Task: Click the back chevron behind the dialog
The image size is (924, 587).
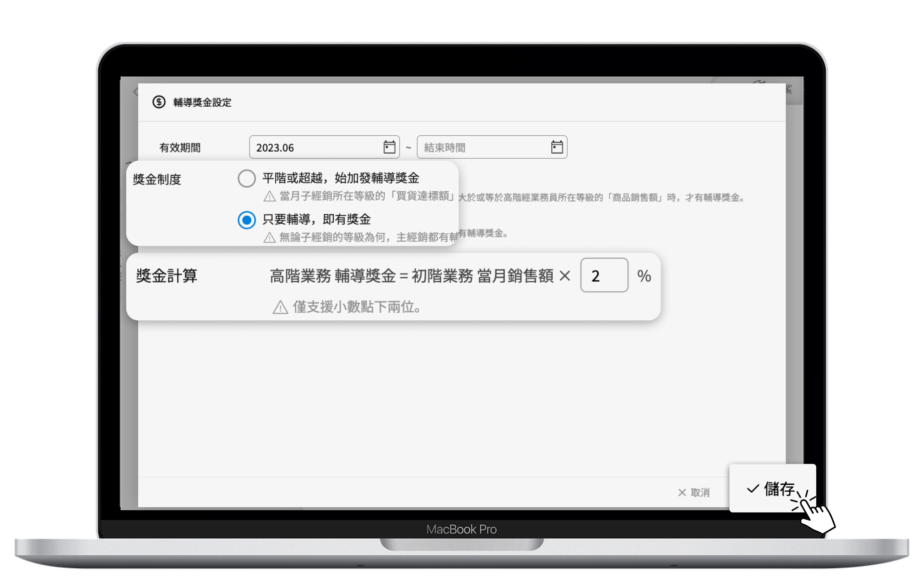Action: pos(135,92)
